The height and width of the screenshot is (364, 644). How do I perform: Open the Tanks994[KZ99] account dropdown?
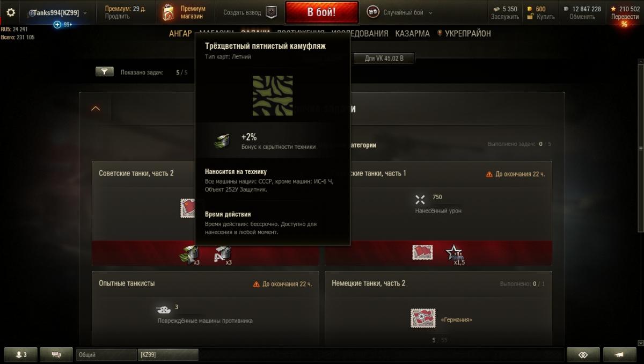(57, 12)
